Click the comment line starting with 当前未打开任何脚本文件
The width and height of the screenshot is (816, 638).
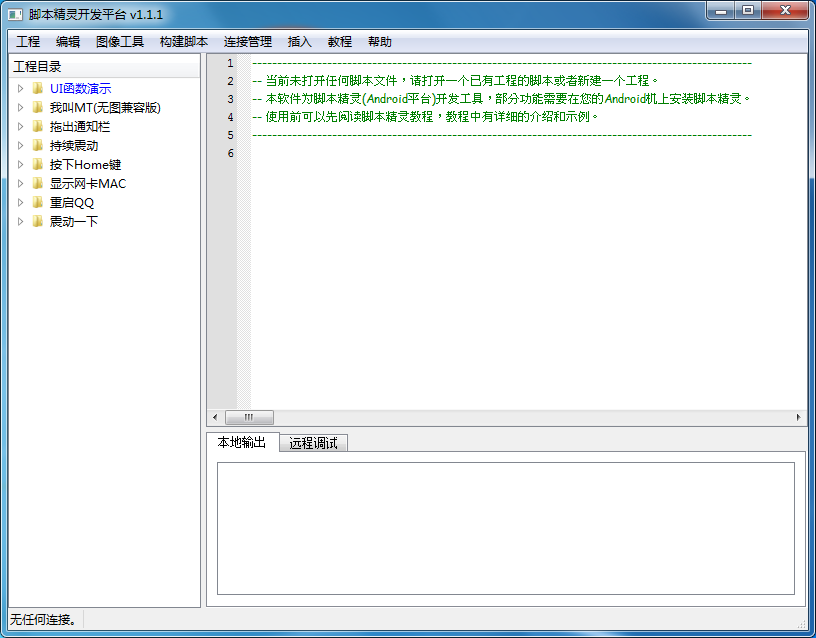(x=455, y=81)
